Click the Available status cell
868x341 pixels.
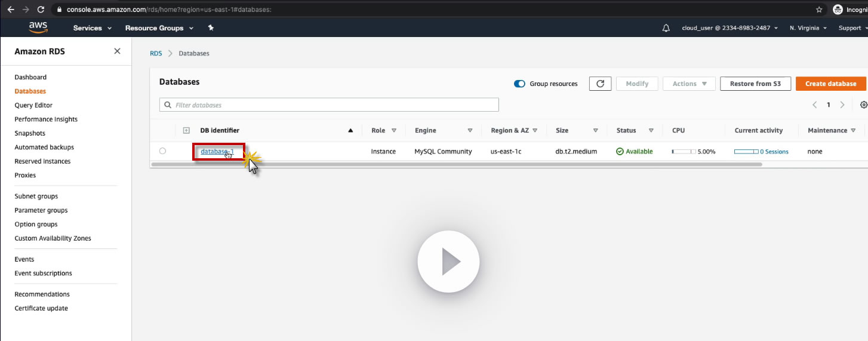[x=634, y=152]
